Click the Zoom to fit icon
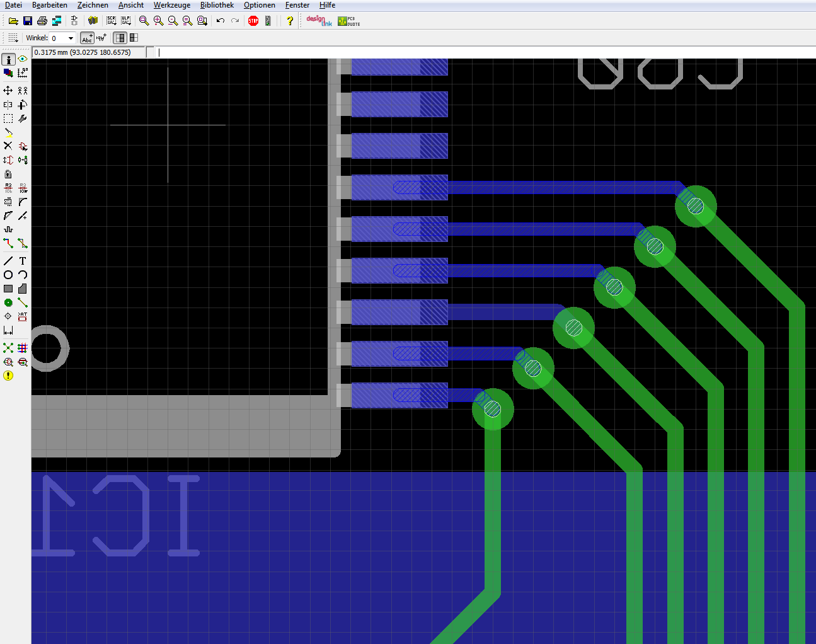 [144, 21]
